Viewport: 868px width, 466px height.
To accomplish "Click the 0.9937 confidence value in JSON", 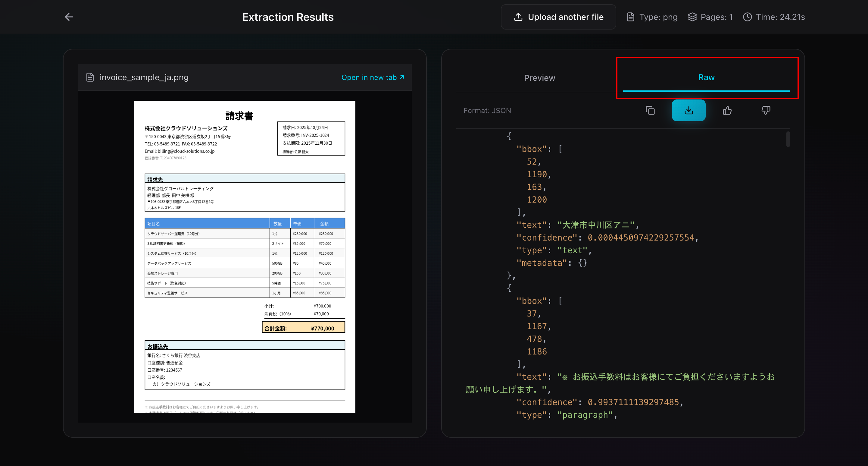I will (x=633, y=402).
